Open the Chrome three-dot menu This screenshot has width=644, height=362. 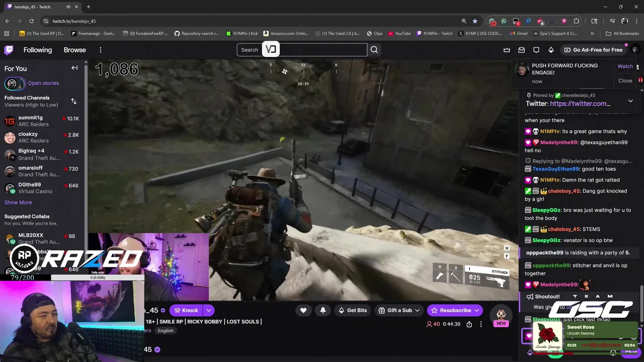coord(636,21)
